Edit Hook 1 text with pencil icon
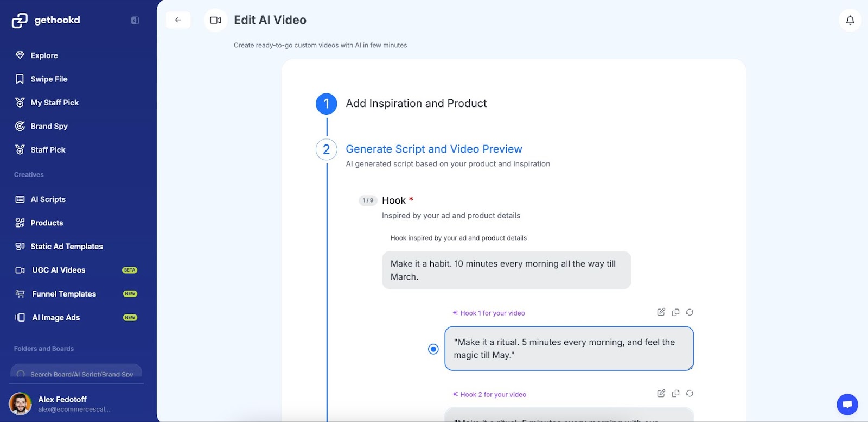This screenshot has width=868, height=422. click(661, 312)
